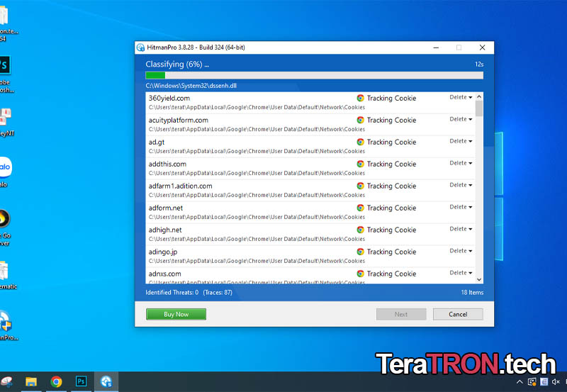Screen dimensions: 567x392
Task: Open the Zalo desktop shortcut
Action: [x=5, y=172]
